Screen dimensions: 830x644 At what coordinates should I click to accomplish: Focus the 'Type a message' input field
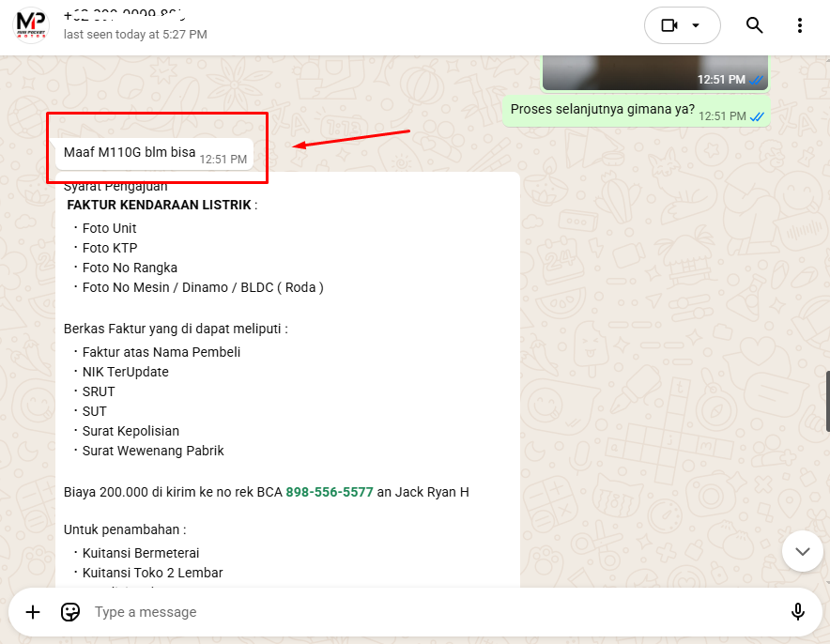[x=423, y=612]
